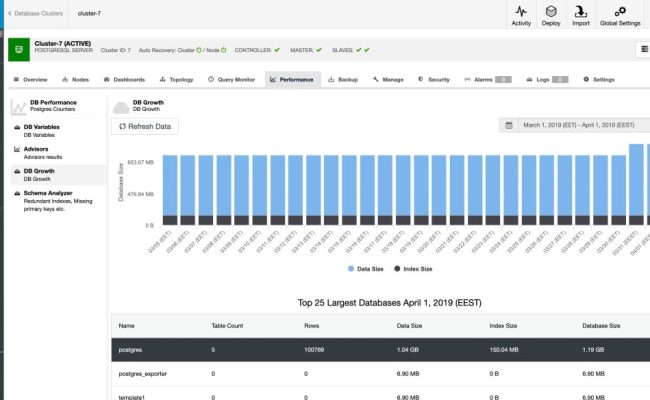
Task: Click the rightmost tallest chart bar
Action: (x=636, y=184)
